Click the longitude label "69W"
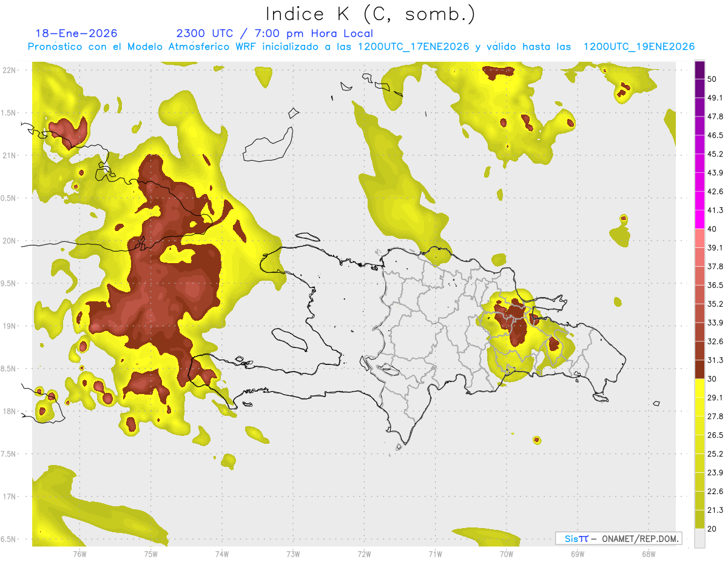This screenshot has height=562, width=728. tap(577, 554)
